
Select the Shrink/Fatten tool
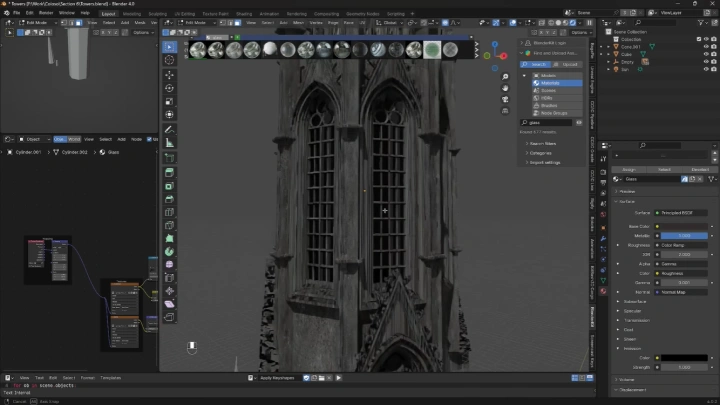[x=169, y=291]
